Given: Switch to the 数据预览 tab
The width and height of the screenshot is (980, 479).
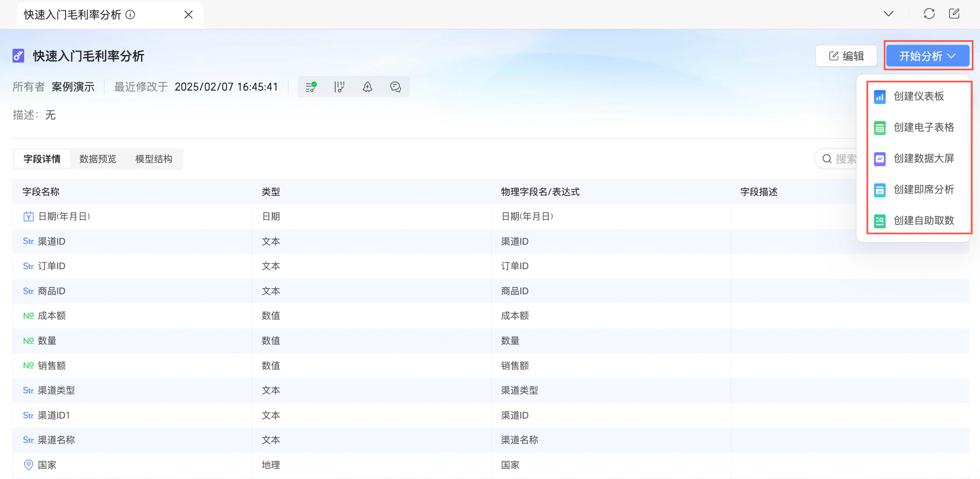Looking at the screenshot, I should [x=98, y=159].
